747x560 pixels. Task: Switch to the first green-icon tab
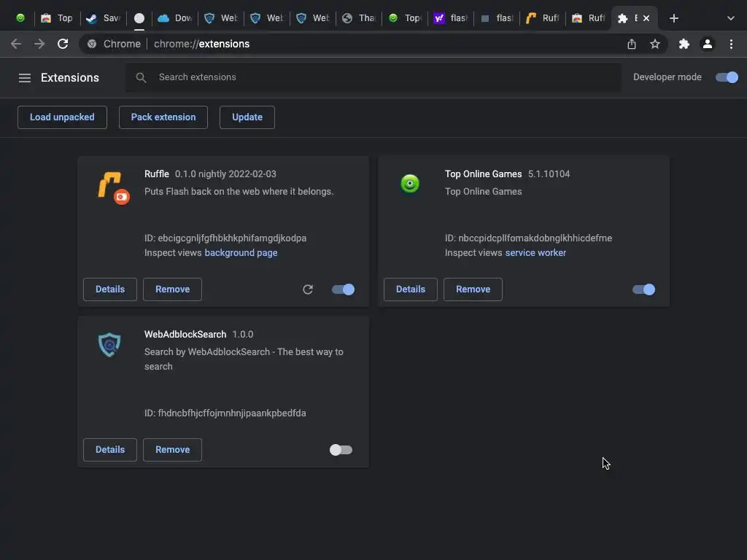coord(20,18)
